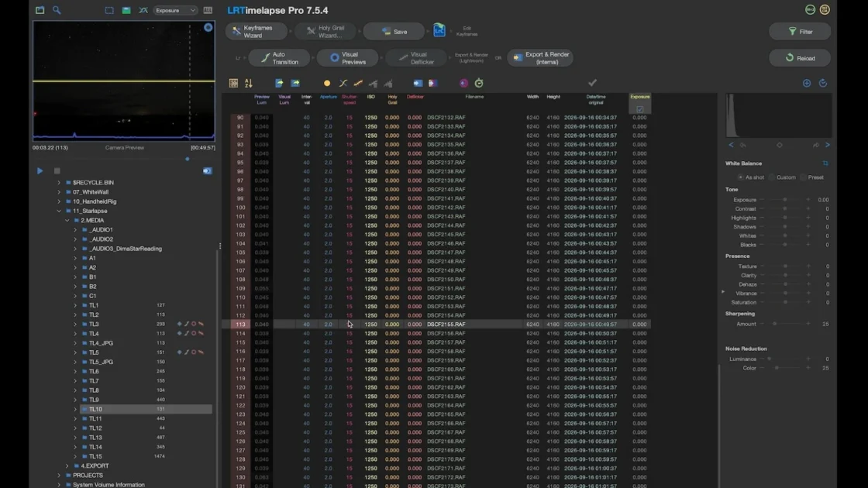868x488 pixels.
Task: Select the _AUDIO3_DimaStarReading folder
Action: 125,249
